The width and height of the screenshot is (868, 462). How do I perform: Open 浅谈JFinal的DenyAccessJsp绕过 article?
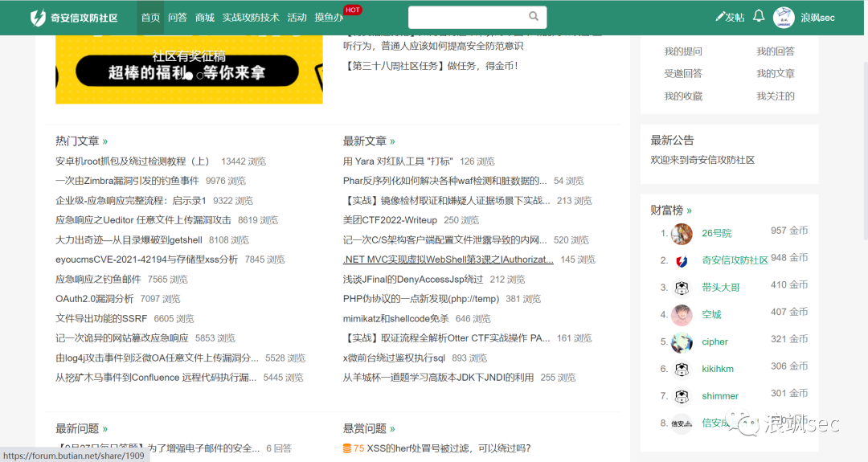pyautogui.click(x=413, y=280)
